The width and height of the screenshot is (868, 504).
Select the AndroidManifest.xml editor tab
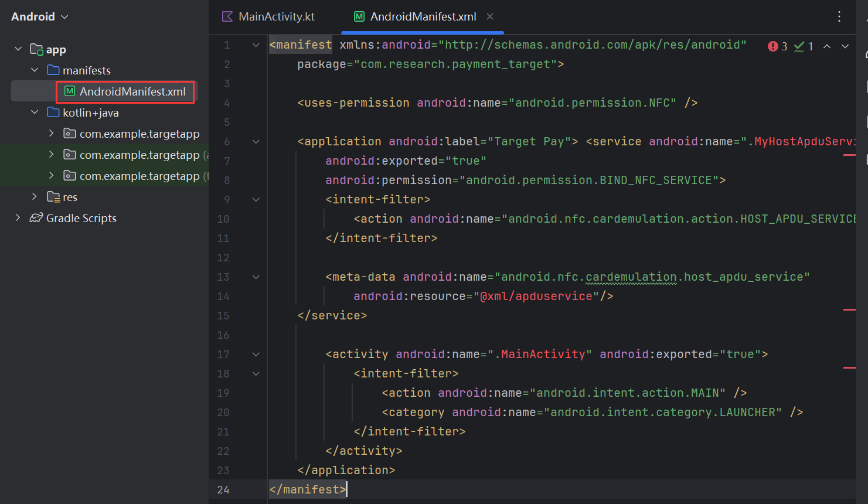(422, 16)
